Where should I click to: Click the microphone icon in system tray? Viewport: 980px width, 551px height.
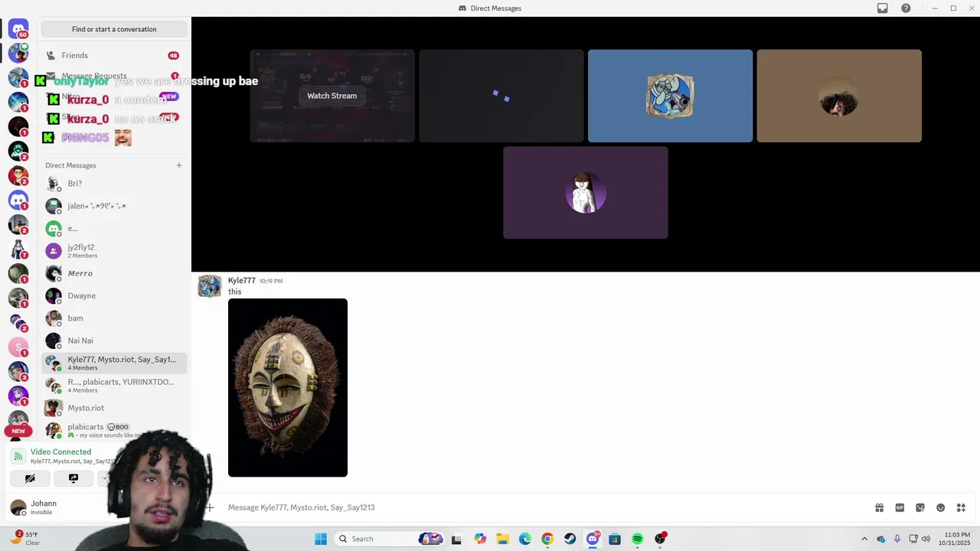(897, 539)
